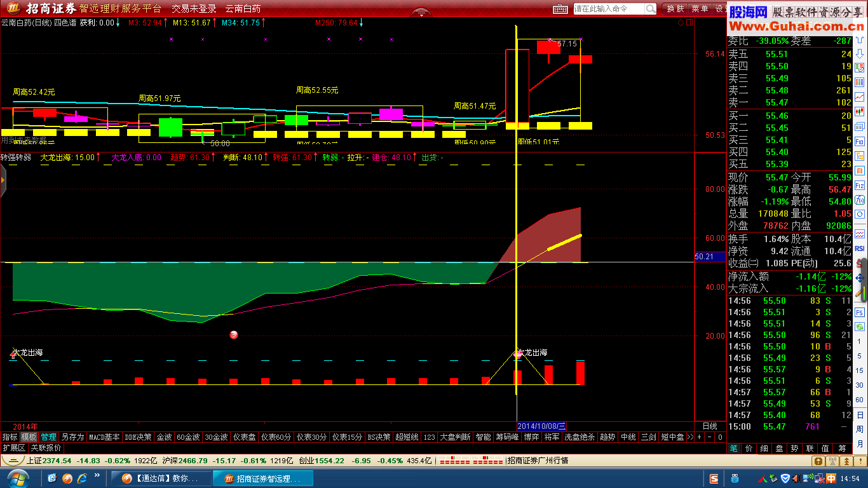The width and height of the screenshot is (868, 488).
Task: Select the MACD基本 template tab
Action: pyautogui.click(x=104, y=437)
